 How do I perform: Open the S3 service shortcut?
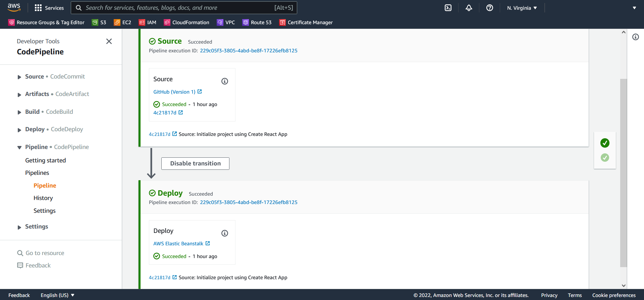point(99,22)
